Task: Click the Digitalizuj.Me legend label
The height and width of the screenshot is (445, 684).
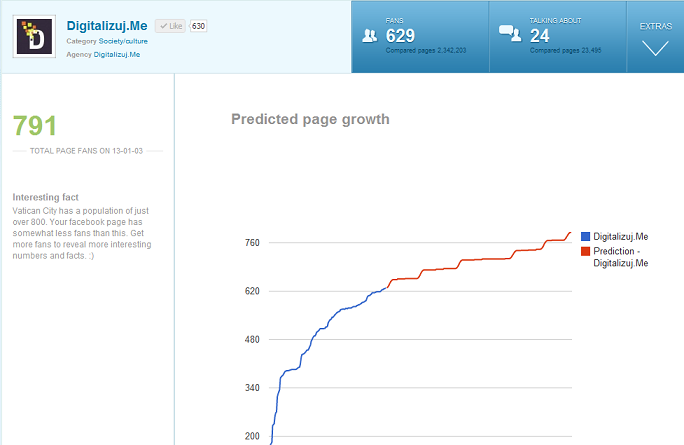Action: click(x=621, y=236)
